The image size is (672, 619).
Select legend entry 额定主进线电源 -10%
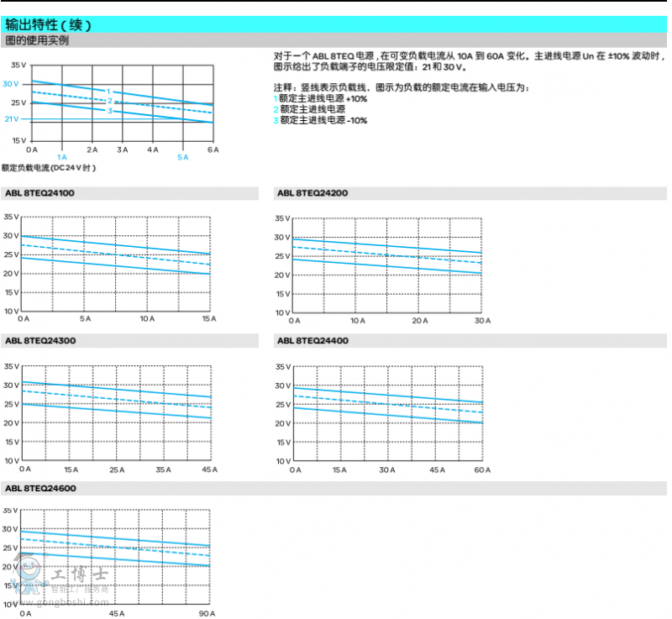[323, 120]
